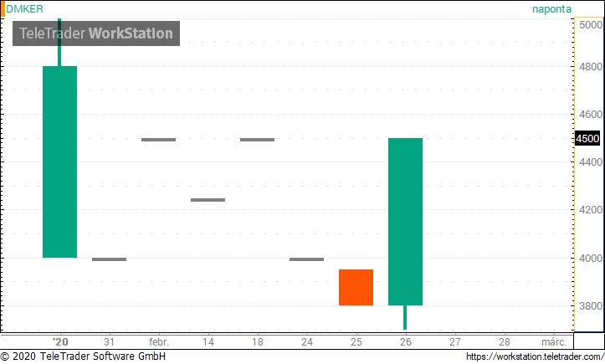Click the 'naponta' interval label
The image size is (605, 364).
[551, 9]
